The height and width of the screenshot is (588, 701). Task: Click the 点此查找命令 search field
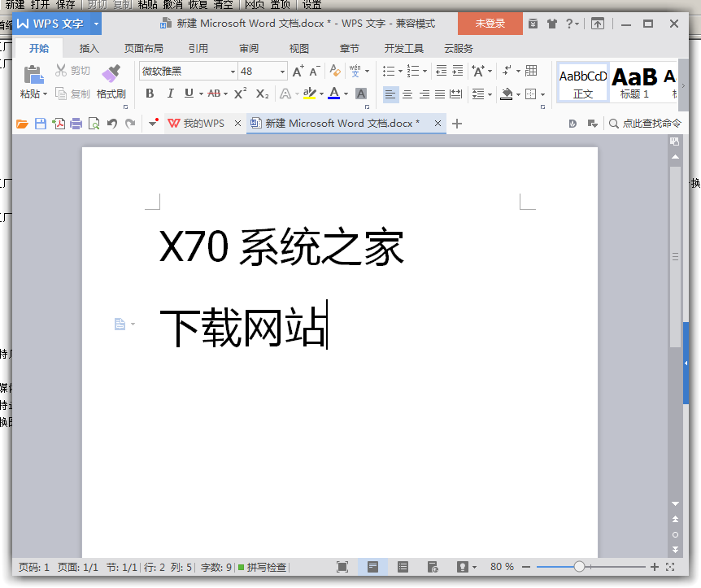coord(645,124)
